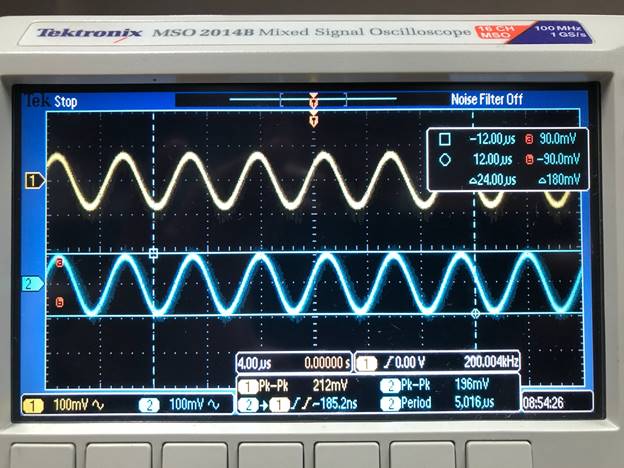Click the -90.0mV cursor voltage value

(x=558, y=160)
